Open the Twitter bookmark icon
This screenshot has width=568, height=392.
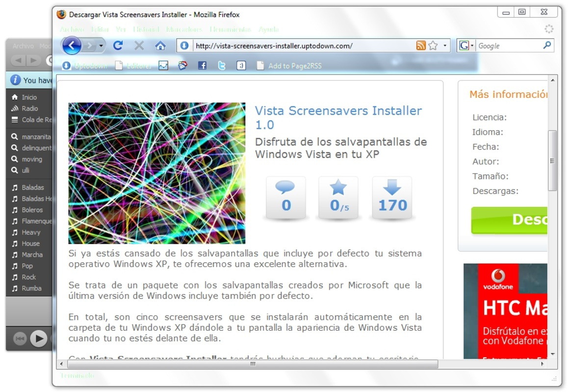tap(221, 66)
